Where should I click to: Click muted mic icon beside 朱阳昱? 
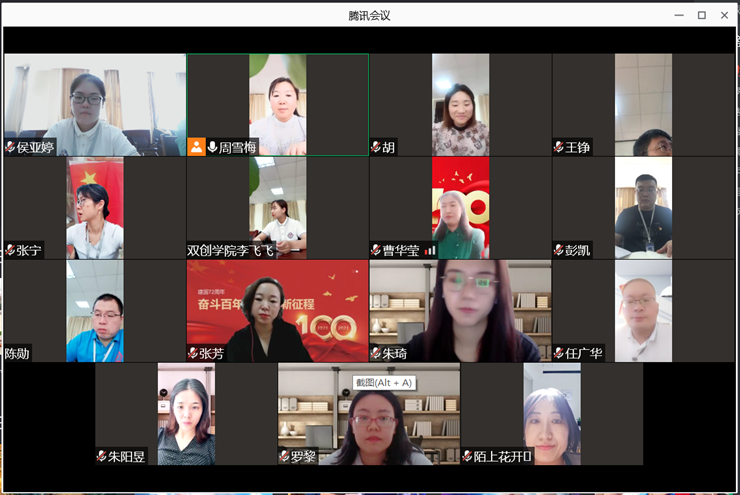101,456
